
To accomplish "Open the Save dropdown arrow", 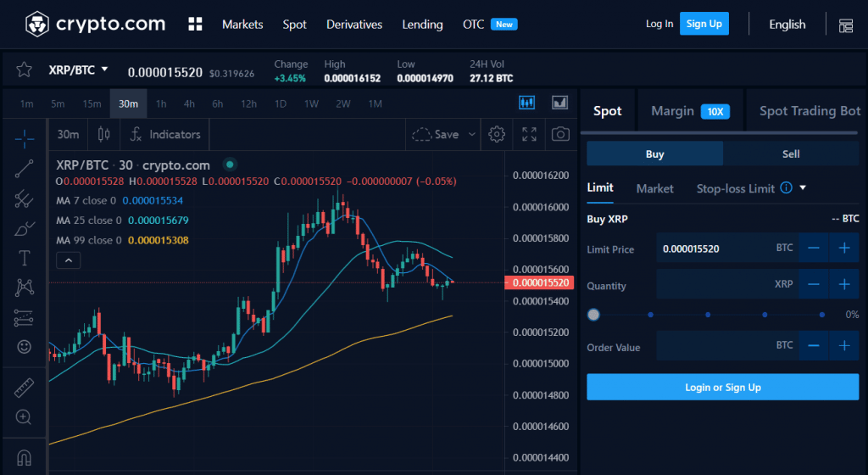I will click(471, 134).
